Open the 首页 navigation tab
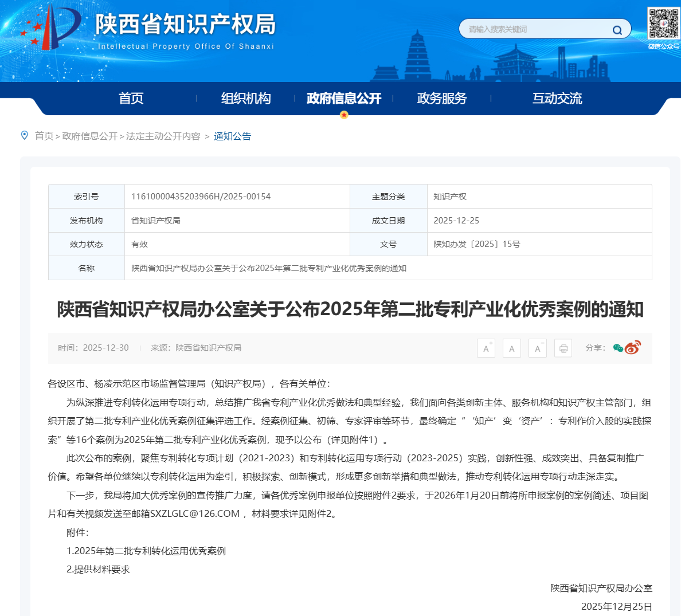This screenshot has width=681, height=616. (131, 99)
